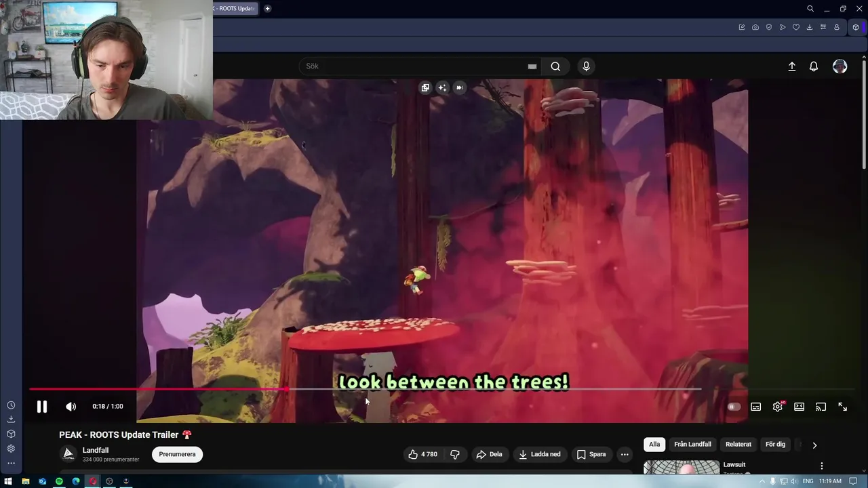Select the Relaterat filter chip
Image resolution: width=868 pixels, height=488 pixels.
click(738, 445)
